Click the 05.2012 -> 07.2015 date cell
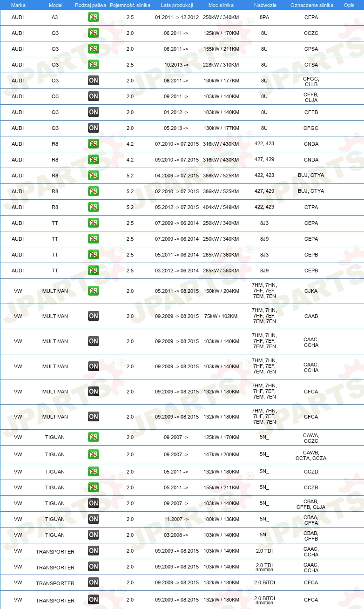This screenshot has height=609, width=364. (x=177, y=207)
